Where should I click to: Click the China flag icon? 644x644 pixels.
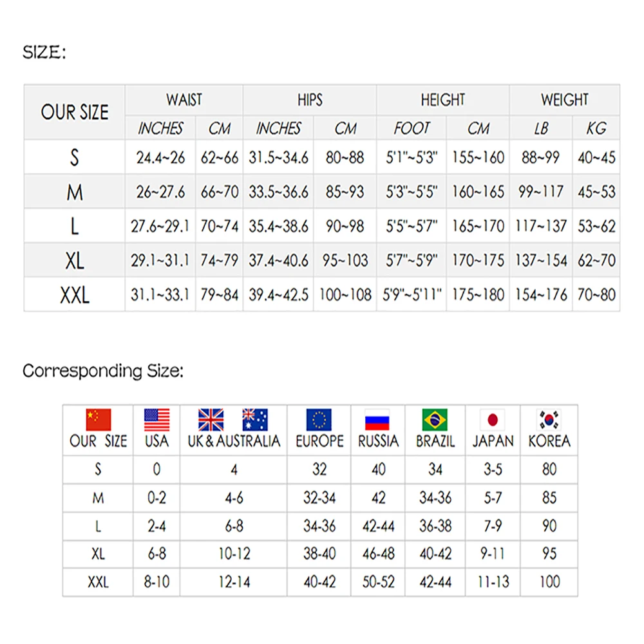tap(99, 420)
